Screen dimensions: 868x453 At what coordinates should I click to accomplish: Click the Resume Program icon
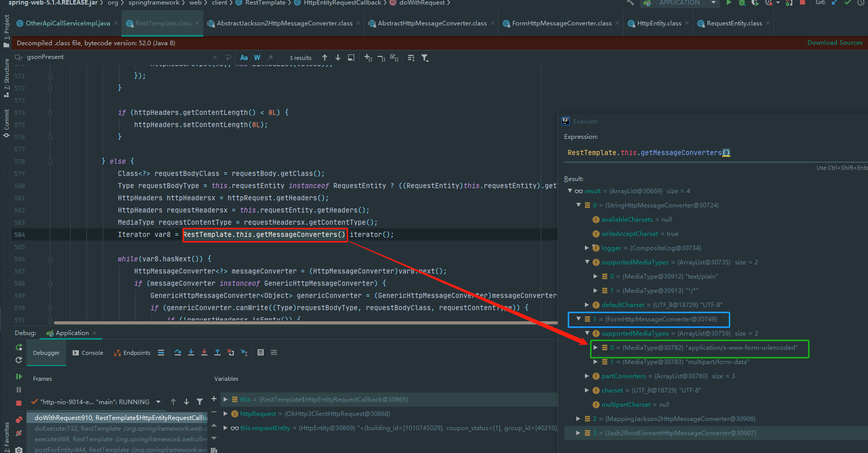[19, 377]
